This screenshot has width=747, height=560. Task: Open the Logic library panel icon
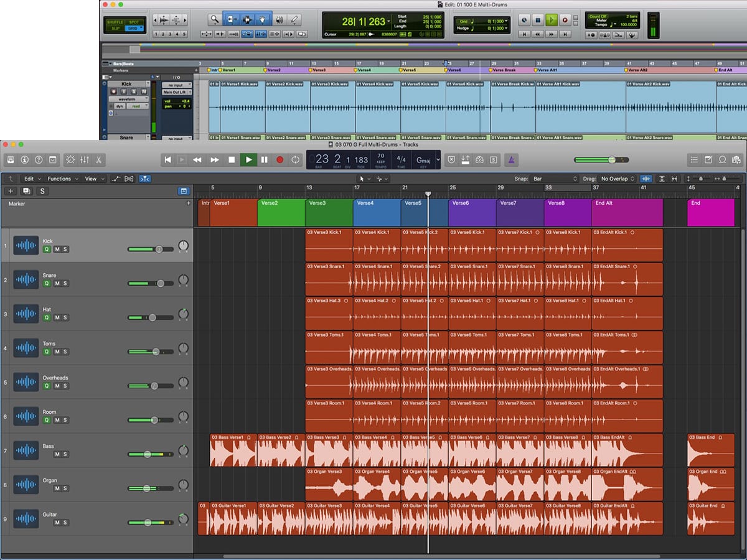coord(10,160)
